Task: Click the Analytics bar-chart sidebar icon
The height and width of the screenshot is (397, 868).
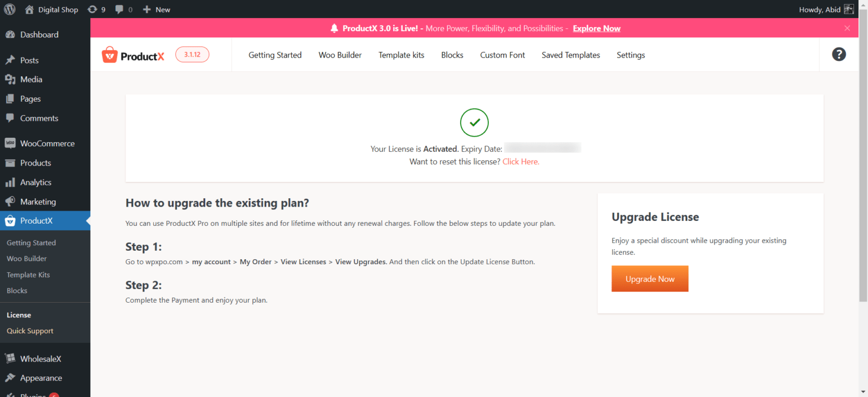Action: [x=11, y=182]
